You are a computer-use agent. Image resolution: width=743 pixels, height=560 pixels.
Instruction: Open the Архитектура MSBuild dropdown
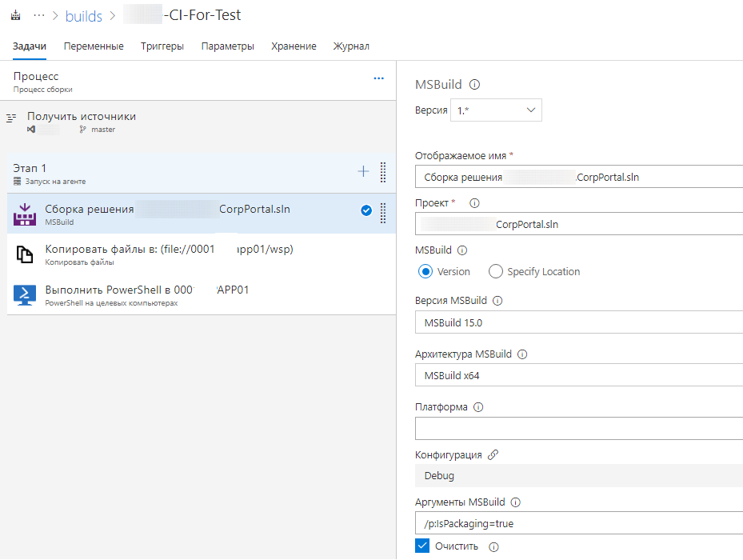(578, 375)
